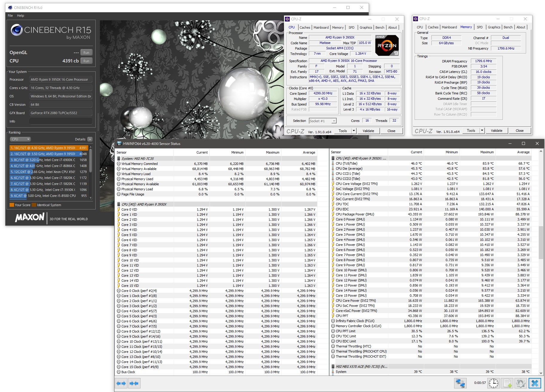This screenshot has width=545, height=392.
Task: Click chip icon of System: MSI MS-7C35 group
Action: pyautogui.click(x=119, y=159)
